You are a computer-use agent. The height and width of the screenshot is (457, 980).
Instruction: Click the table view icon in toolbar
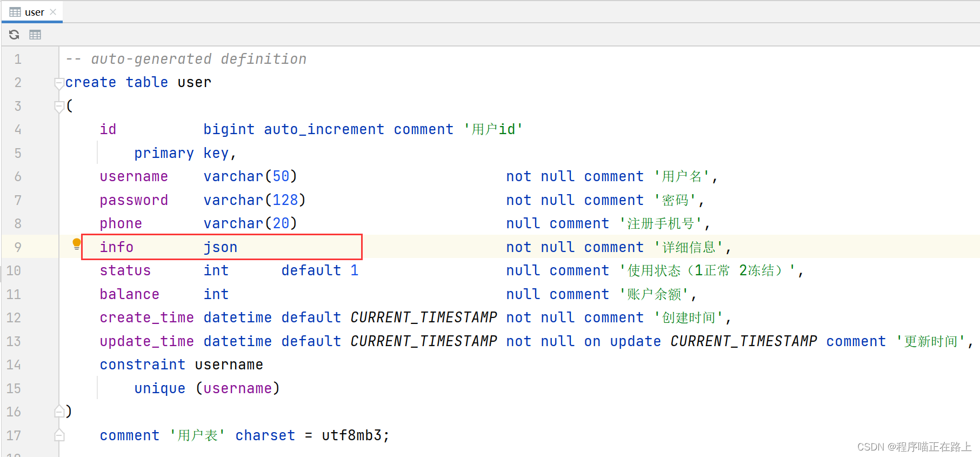pos(35,35)
